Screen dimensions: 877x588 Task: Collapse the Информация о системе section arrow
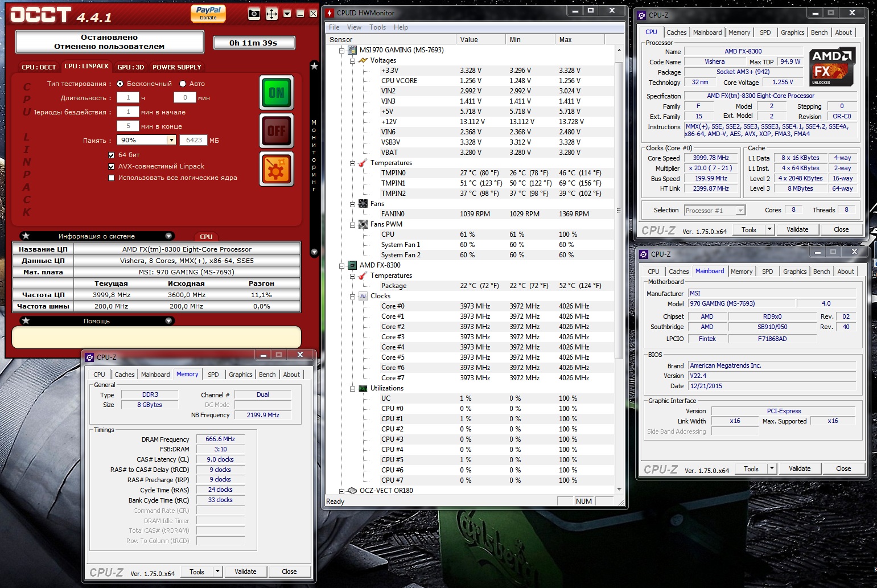click(169, 236)
